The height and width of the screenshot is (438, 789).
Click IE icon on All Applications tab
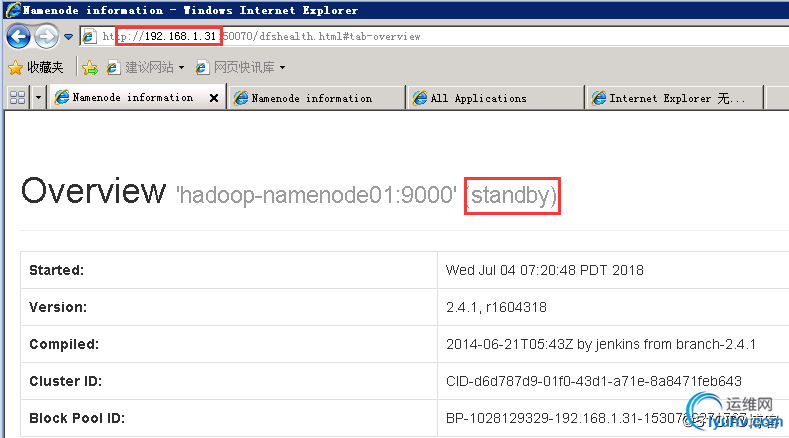coord(419,98)
